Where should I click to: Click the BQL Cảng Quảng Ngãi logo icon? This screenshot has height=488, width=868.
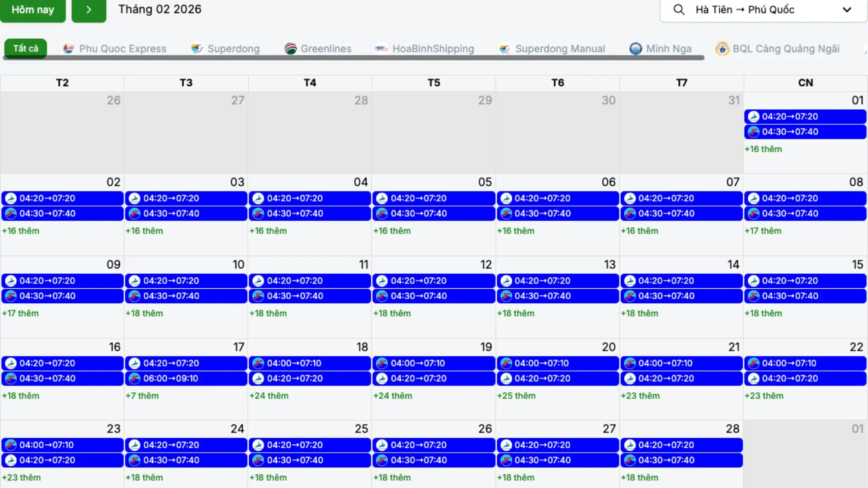[x=722, y=48]
